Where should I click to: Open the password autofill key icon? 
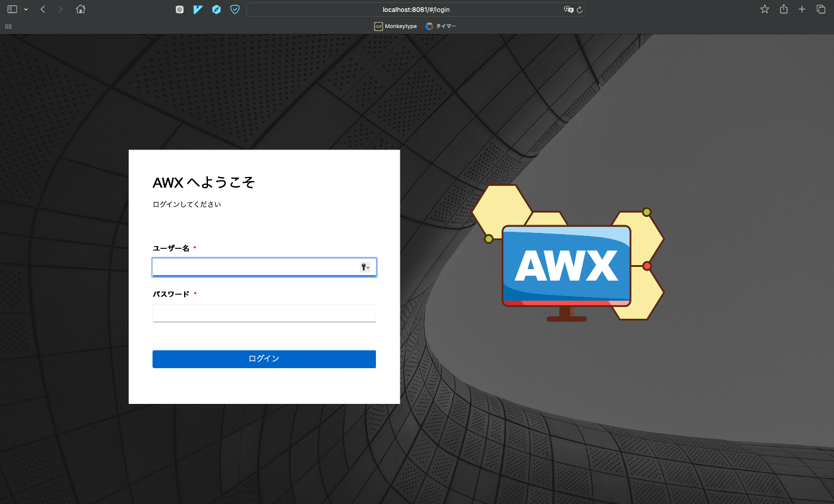(365, 267)
